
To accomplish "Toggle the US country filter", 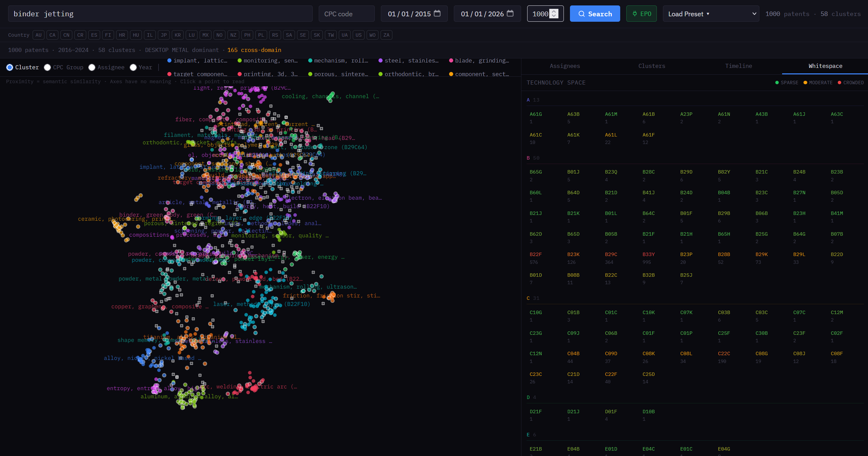I will point(358,35).
